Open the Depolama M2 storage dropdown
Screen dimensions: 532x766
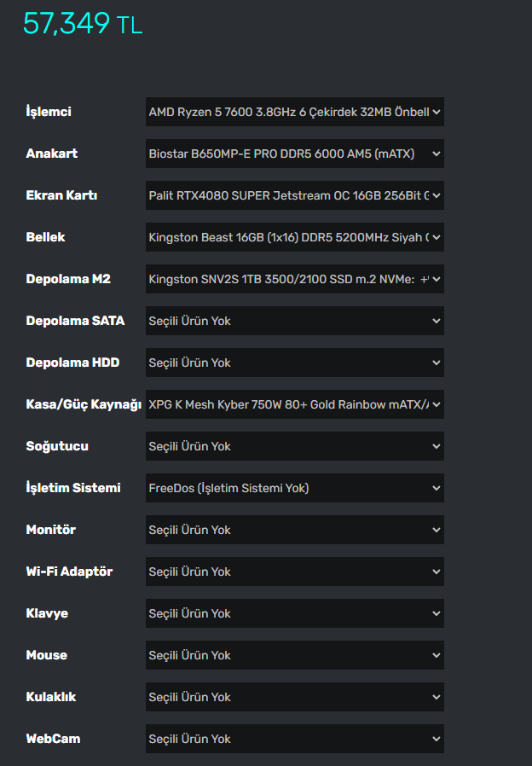coord(294,279)
